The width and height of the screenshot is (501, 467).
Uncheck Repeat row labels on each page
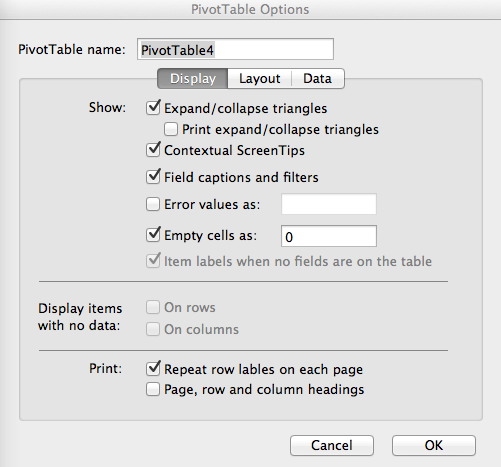[153, 369]
